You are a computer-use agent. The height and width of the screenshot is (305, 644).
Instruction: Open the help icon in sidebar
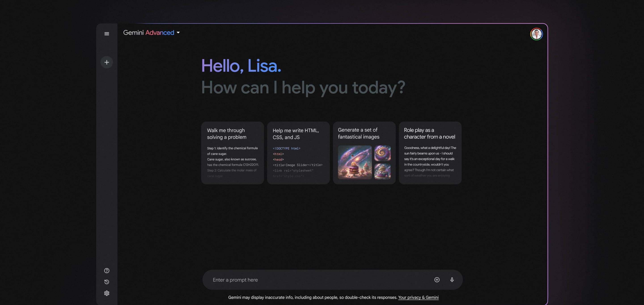pos(106,271)
